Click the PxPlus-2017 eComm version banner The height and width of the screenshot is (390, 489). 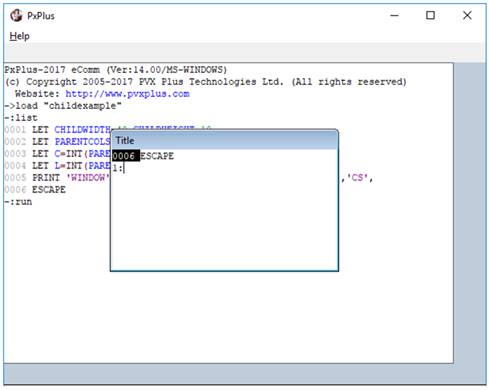point(116,70)
